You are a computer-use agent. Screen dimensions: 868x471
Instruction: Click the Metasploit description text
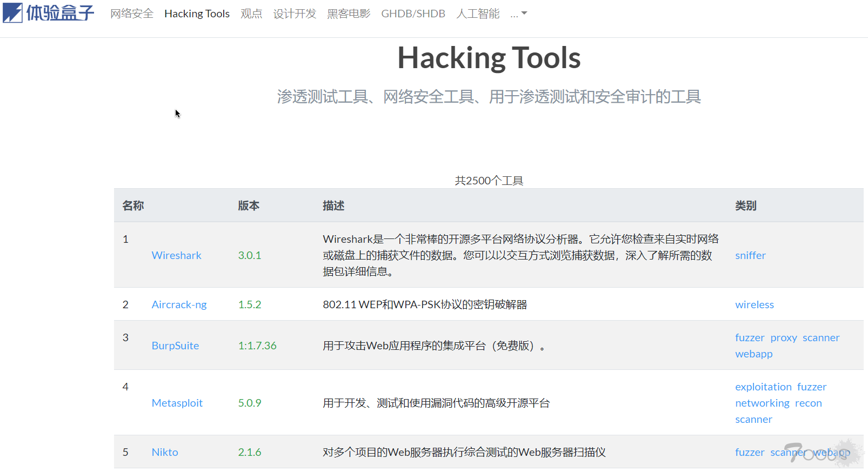click(436, 403)
